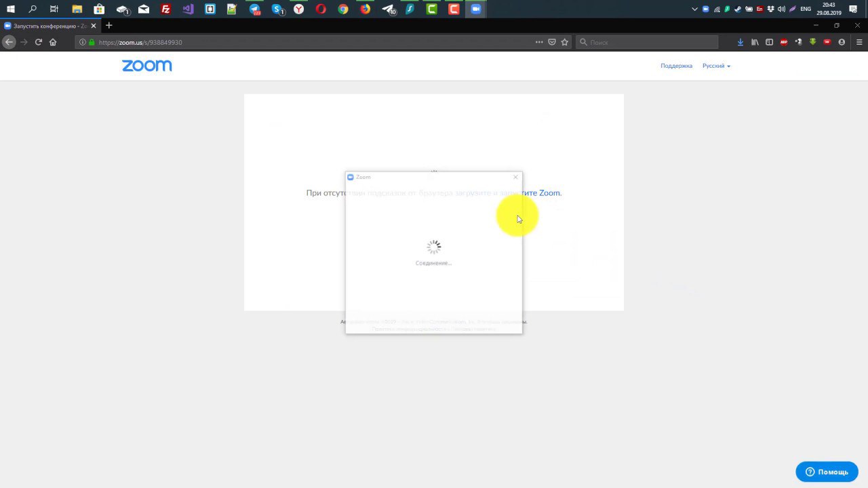Viewport: 868px width, 488px height.
Task: Launch Opera from the taskbar
Action: [x=321, y=9]
